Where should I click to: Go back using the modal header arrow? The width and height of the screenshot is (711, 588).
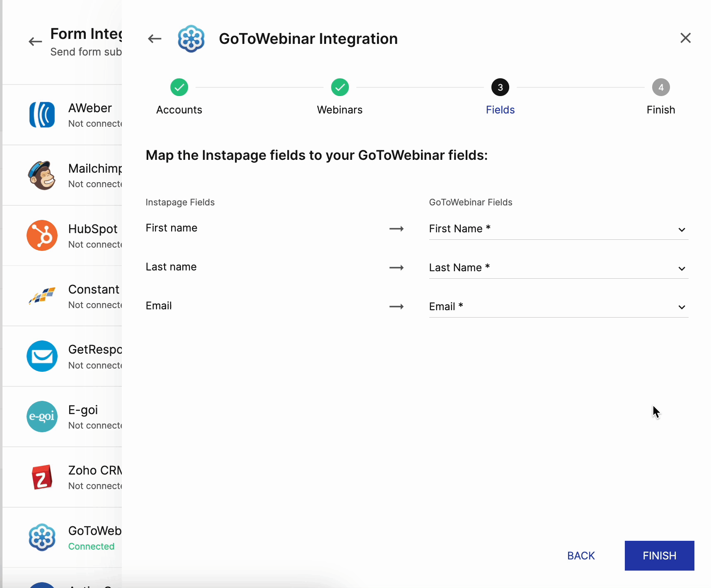(x=155, y=39)
